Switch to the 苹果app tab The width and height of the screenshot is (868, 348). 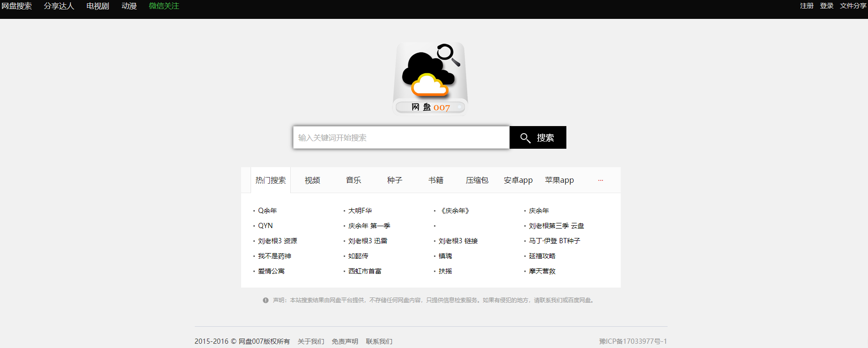(559, 180)
